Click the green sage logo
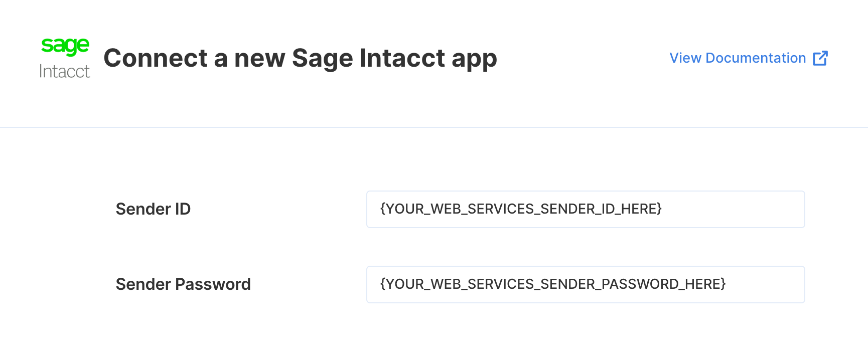 (x=65, y=46)
